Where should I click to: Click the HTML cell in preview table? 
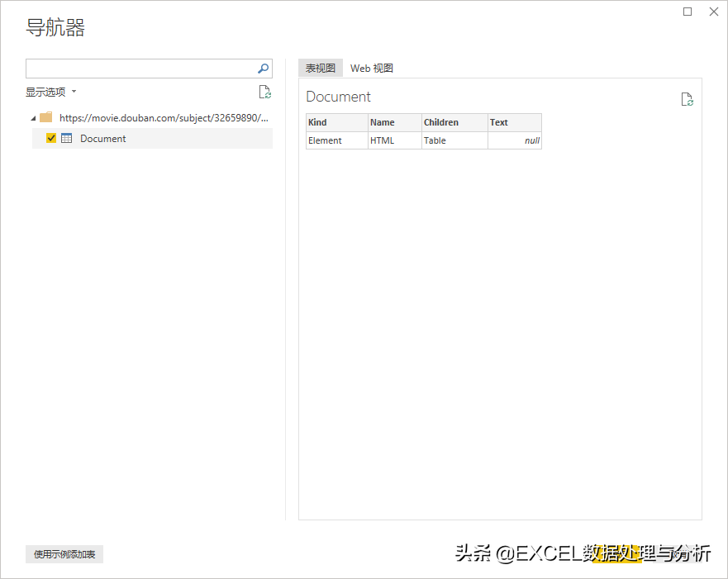point(395,140)
